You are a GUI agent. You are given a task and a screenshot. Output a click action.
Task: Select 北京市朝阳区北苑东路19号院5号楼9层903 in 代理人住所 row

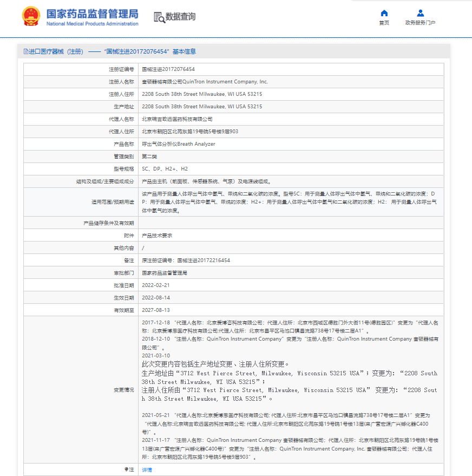coord(190,132)
